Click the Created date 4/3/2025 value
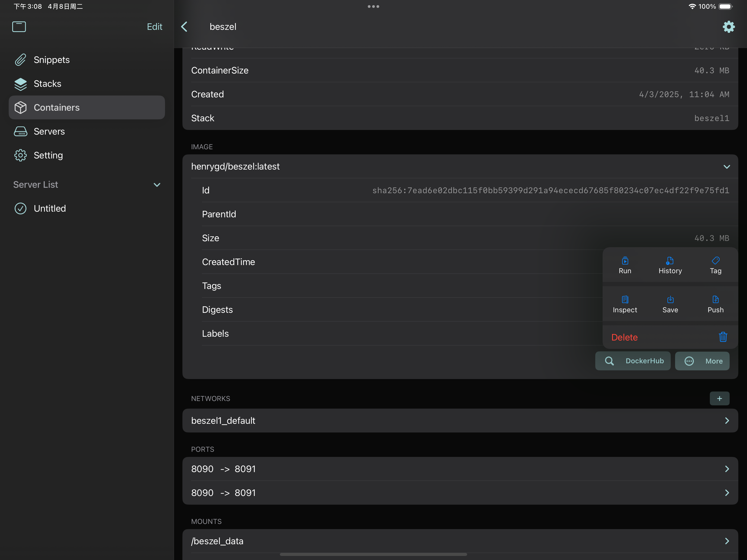The image size is (747, 560). point(684,94)
